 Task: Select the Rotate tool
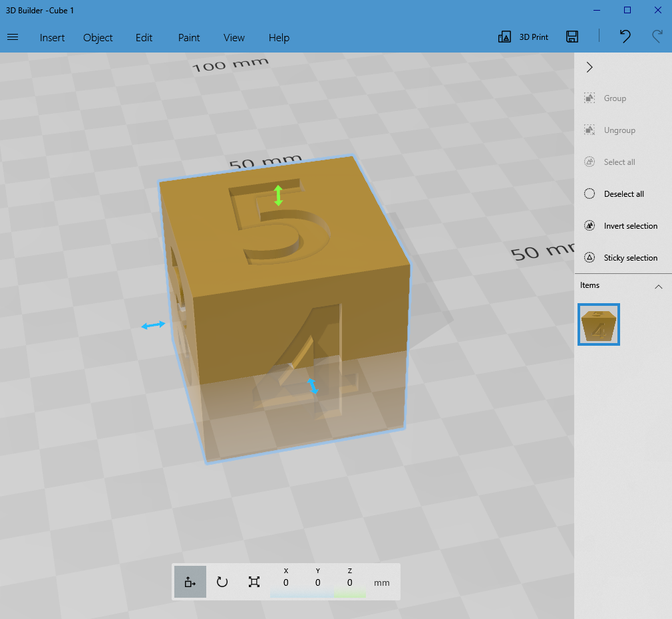[x=222, y=581]
